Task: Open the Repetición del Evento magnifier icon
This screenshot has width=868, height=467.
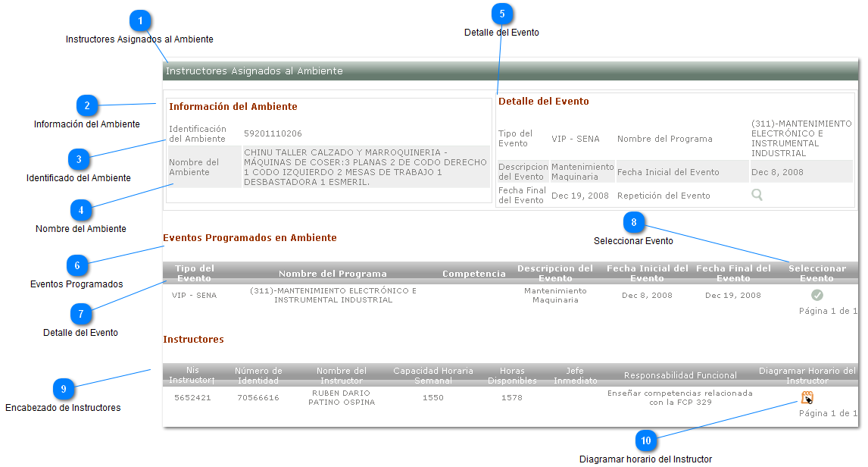Action: (x=757, y=195)
